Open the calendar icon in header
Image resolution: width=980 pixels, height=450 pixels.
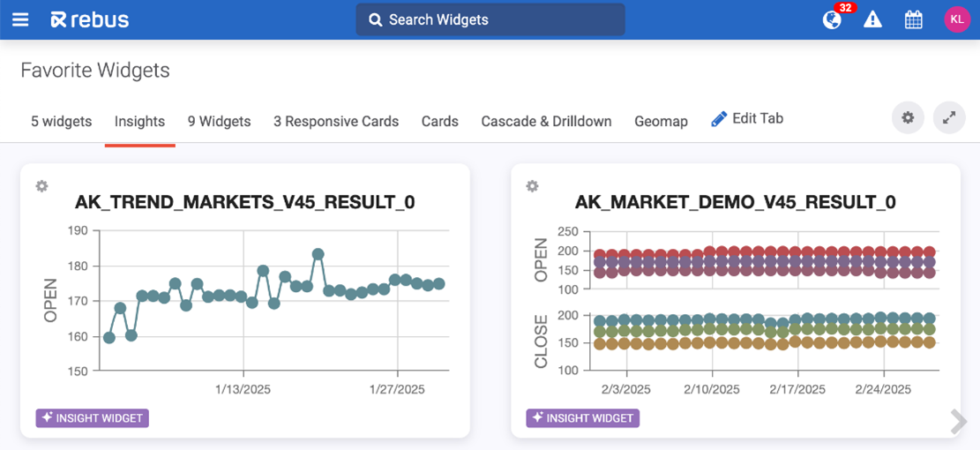(914, 19)
